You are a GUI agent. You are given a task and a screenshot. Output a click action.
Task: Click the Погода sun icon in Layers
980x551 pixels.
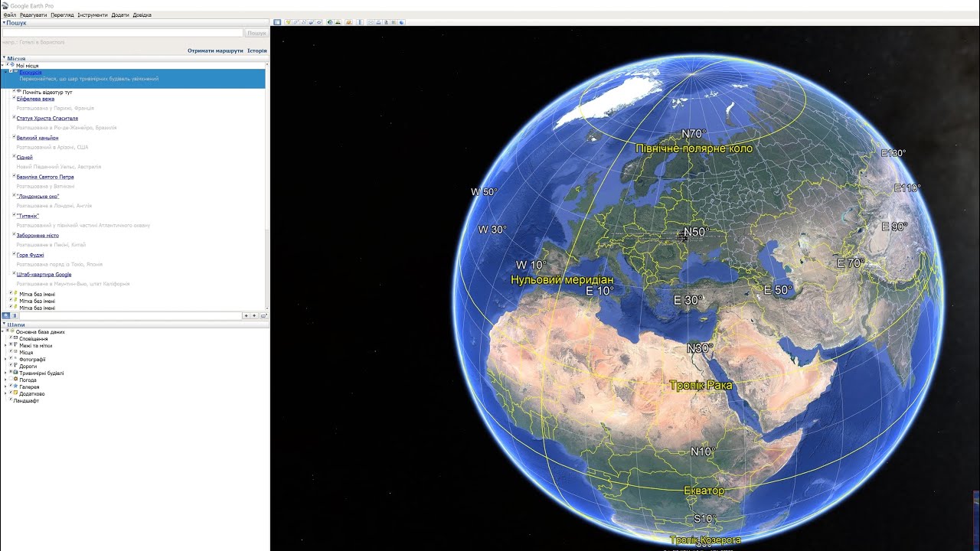pos(16,380)
